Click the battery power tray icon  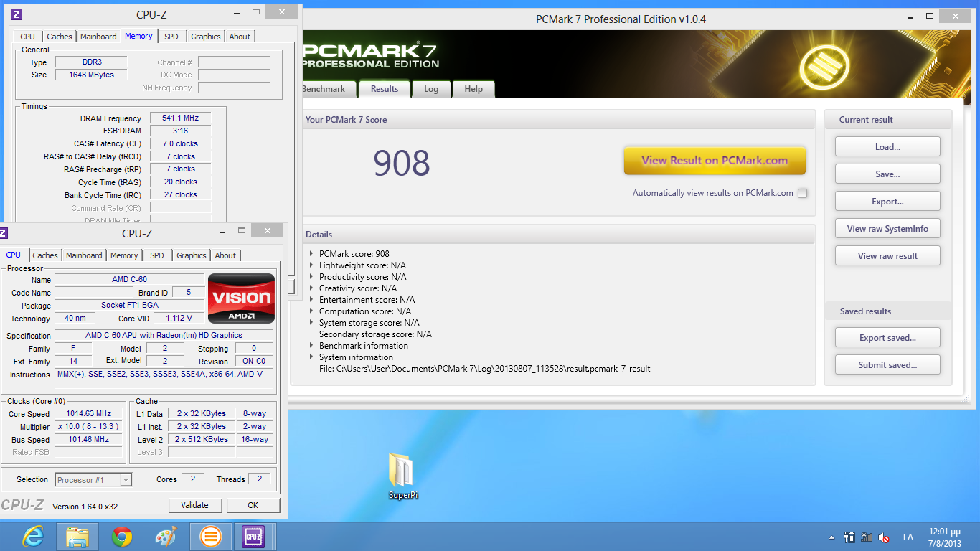point(849,537)
